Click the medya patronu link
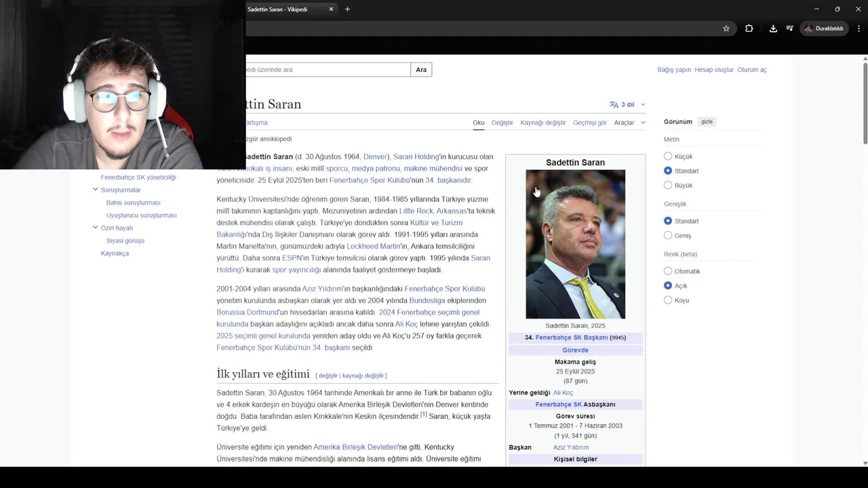This screenshot has width=868, height=488. (376, 169)
